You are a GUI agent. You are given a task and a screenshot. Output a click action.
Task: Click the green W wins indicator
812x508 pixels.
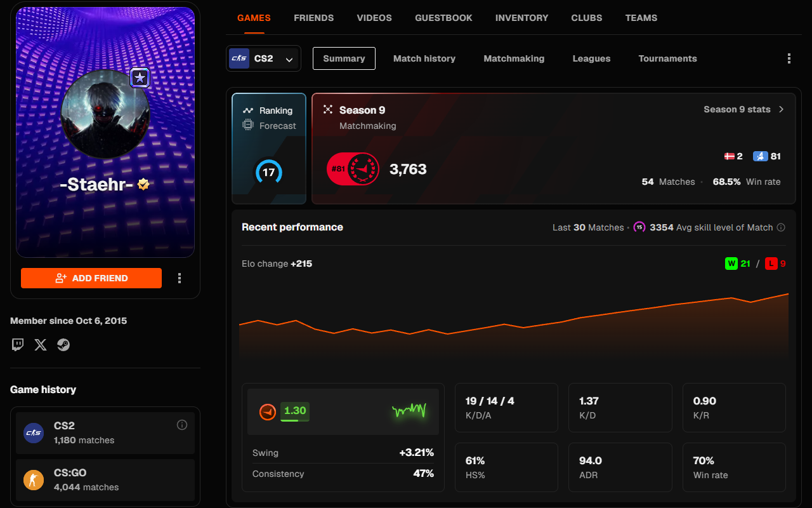tap(731, 264)
